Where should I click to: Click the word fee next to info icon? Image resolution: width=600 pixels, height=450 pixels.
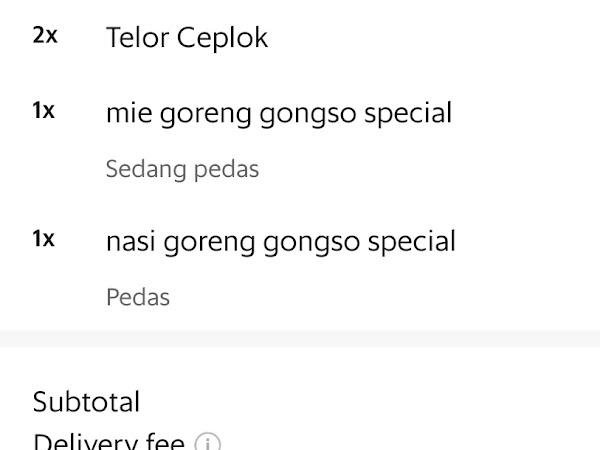point(165,442)
